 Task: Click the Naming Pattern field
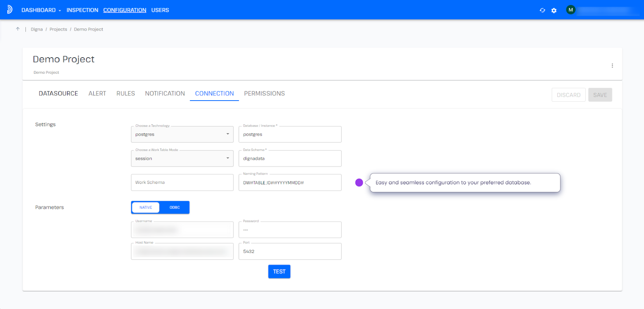[x=290, y=183]
